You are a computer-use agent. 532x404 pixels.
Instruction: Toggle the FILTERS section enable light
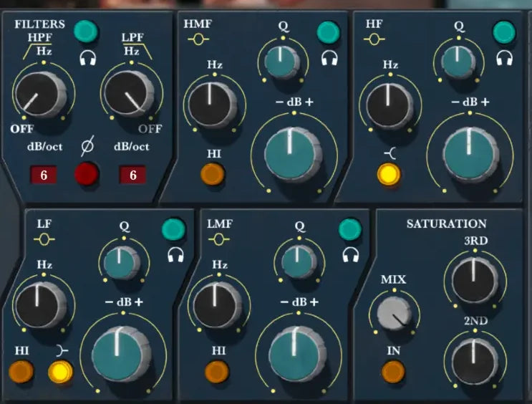click(x=86, y=32)
